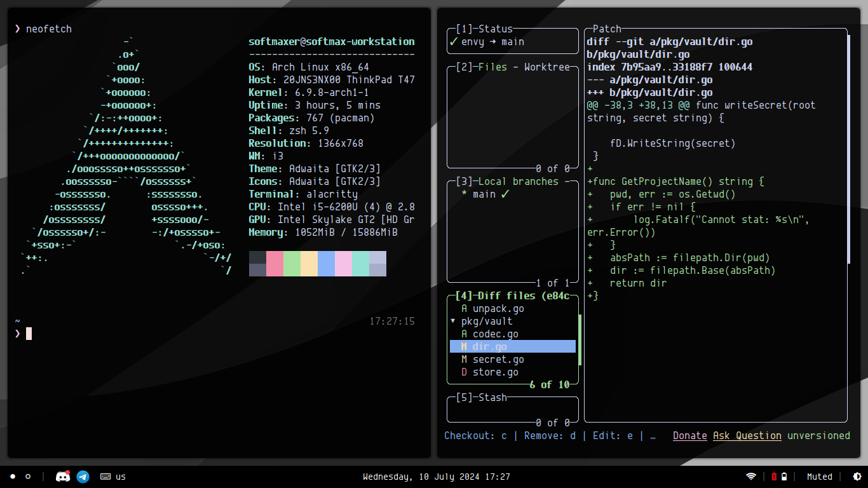Focus the [2] Files panel tab
868x488 pixels.
[x=481, y=67]
